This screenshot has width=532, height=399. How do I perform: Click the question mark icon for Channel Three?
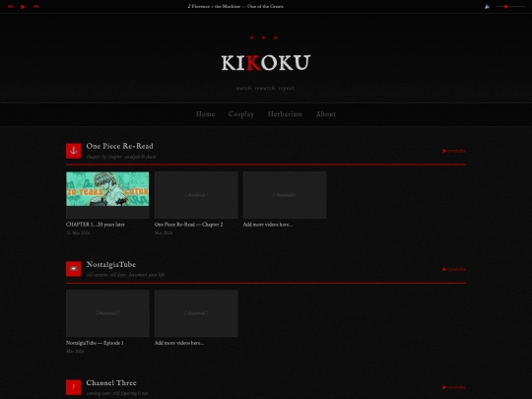pos(74,387)
